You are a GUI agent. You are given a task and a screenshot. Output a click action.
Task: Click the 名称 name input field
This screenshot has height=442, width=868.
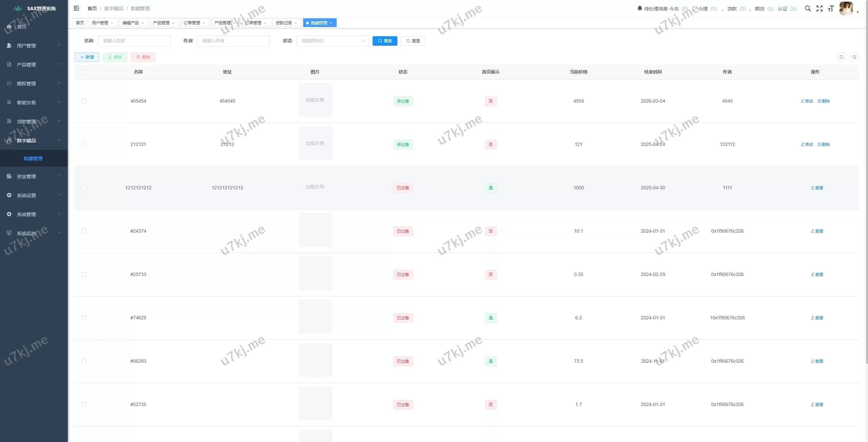point(134,41)
